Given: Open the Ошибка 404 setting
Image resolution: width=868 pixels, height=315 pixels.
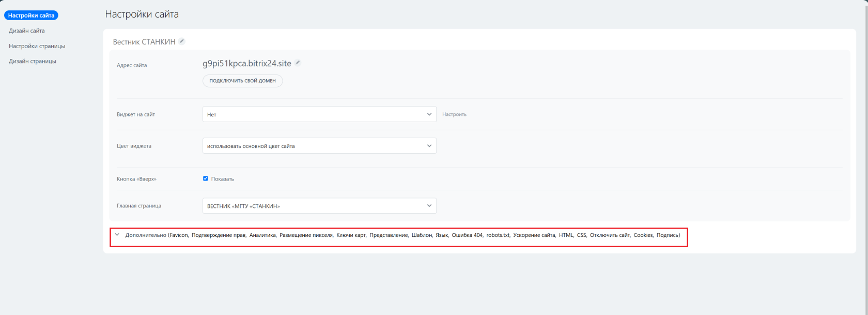Looking at the screenshot, I should [x=467, y=235].
